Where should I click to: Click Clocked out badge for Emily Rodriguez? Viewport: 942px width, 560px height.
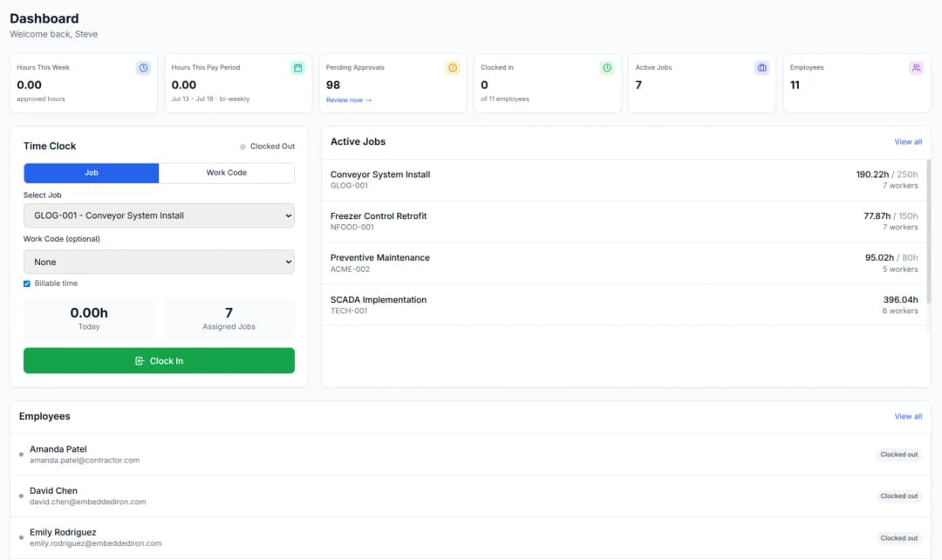[x=898, y=538]
